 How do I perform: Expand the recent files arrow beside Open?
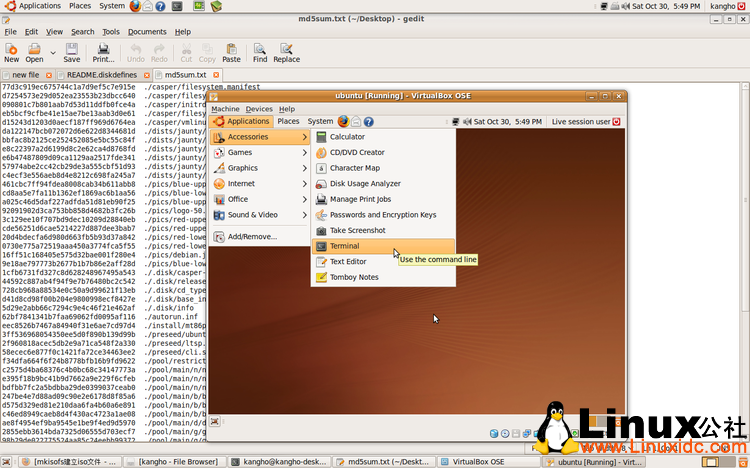pyautogui.click(x=53, y=53)
